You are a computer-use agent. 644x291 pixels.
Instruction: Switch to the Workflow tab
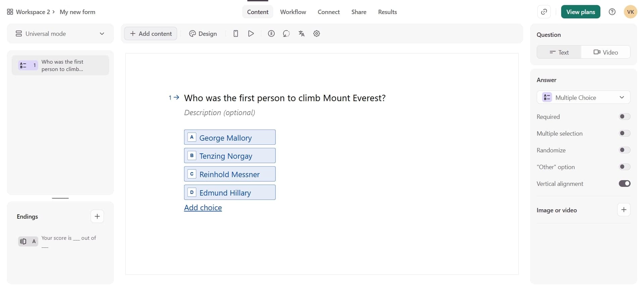(x=293, y=12)
